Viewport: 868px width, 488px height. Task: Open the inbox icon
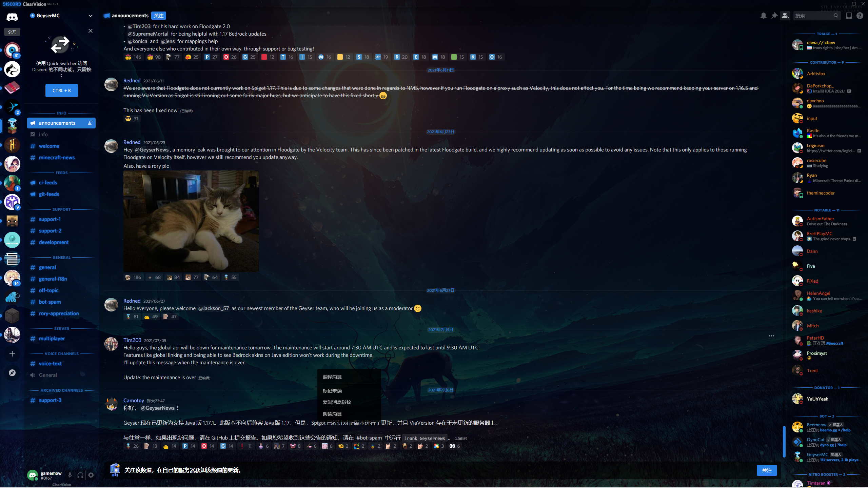click(849, 16)
